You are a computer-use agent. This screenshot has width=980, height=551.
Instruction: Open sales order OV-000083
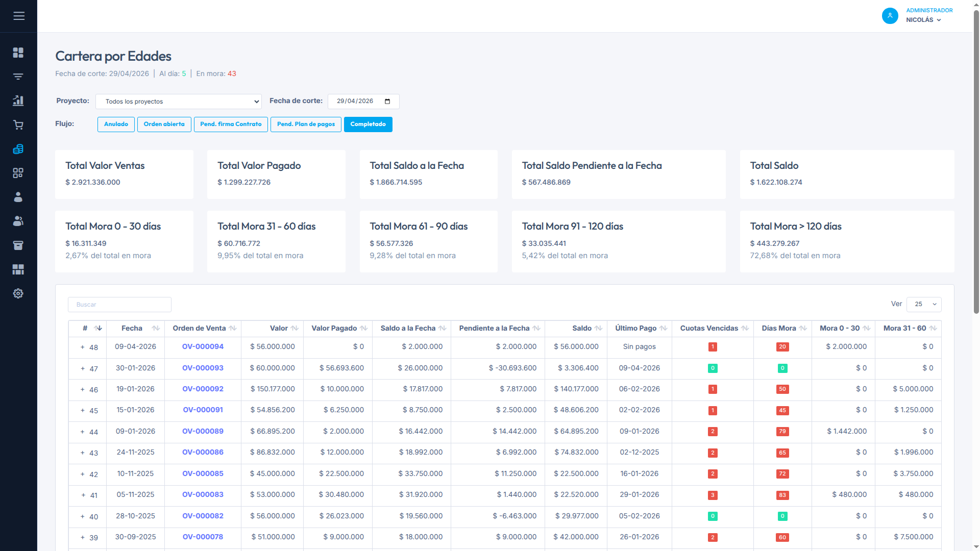(203, 495)
